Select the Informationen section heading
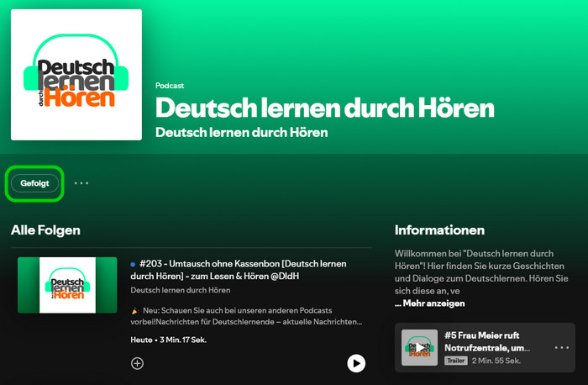 tap(439, 229)
